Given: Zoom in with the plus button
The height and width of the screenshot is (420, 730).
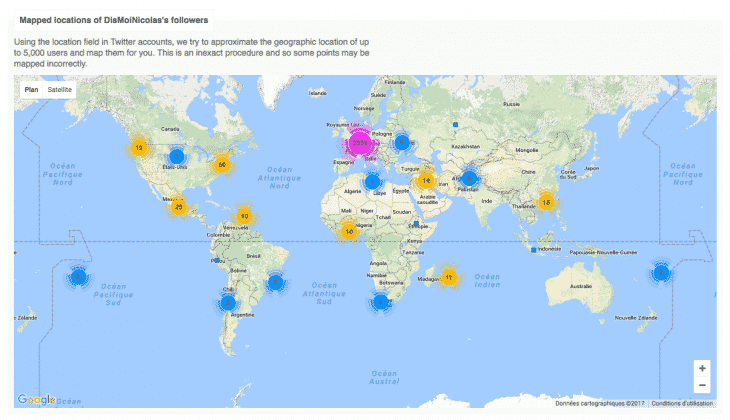Looking at the screenshot, I should click(x=702, y=368).
